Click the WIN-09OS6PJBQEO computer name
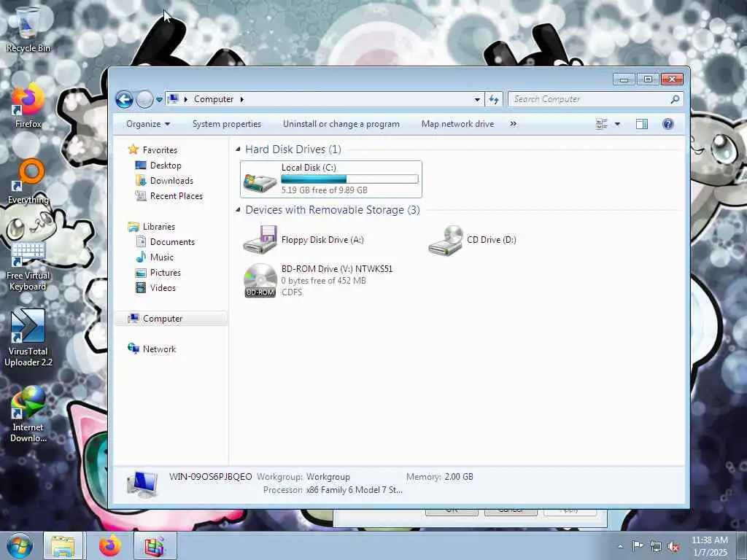Viewport: 747px width, 560px height. [x=211, y=477]
